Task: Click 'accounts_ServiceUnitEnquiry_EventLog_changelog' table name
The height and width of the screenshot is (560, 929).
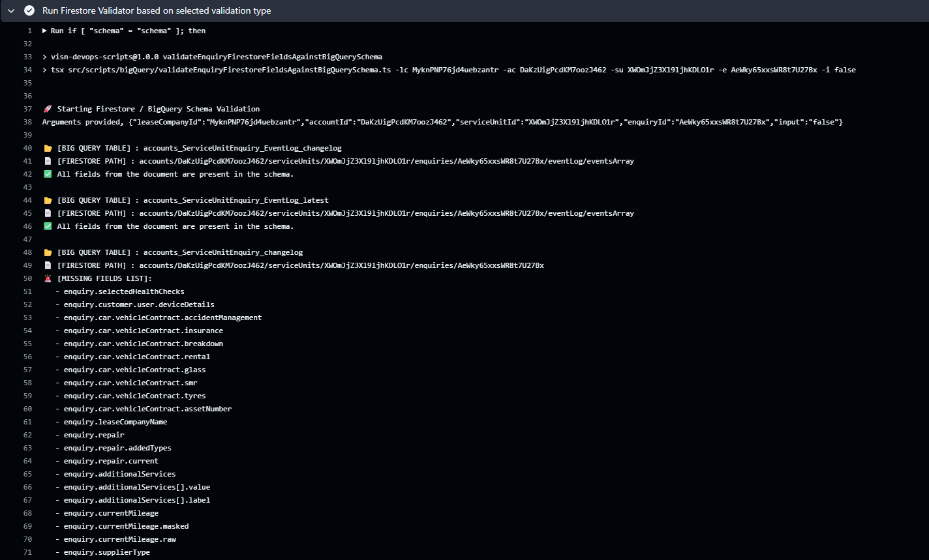Action: pos(243,148)
